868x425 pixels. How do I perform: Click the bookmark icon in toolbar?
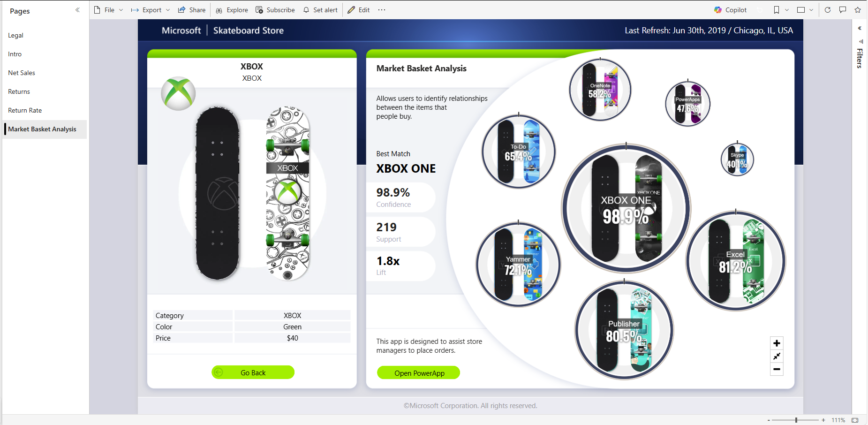coord(777,10)
